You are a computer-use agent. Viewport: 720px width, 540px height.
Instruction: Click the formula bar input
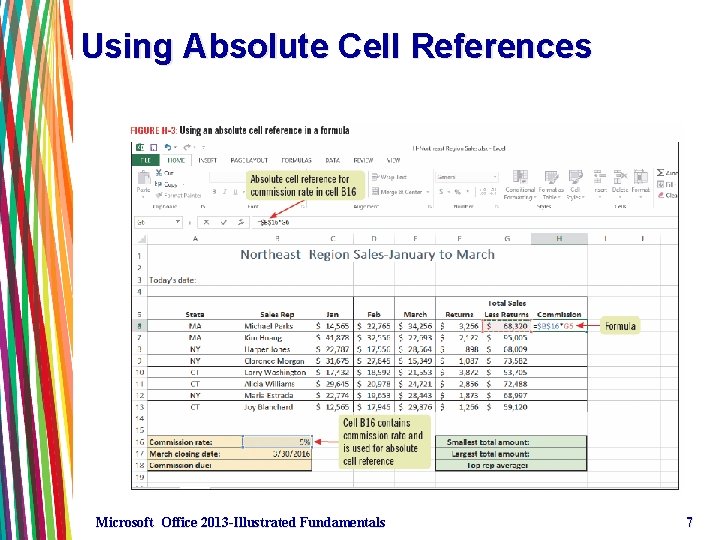coord(464,222)
